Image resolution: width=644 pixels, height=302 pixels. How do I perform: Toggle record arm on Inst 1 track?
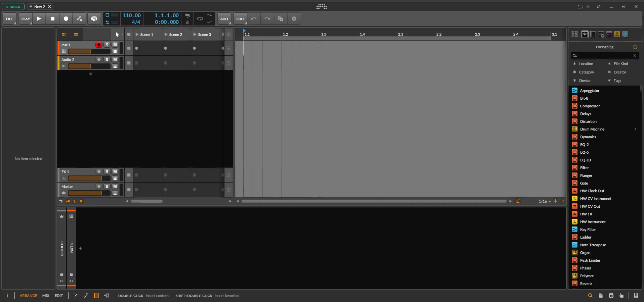click(99, 45)
